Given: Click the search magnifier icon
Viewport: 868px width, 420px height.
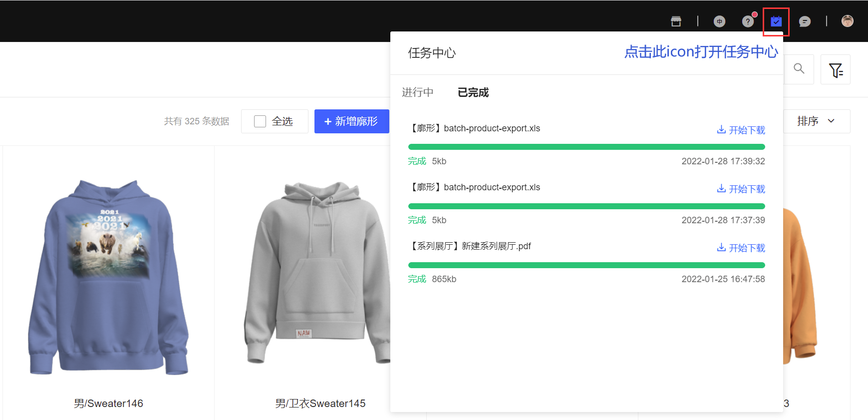Looking at the screenshot, I should click(x=799, y=69).
